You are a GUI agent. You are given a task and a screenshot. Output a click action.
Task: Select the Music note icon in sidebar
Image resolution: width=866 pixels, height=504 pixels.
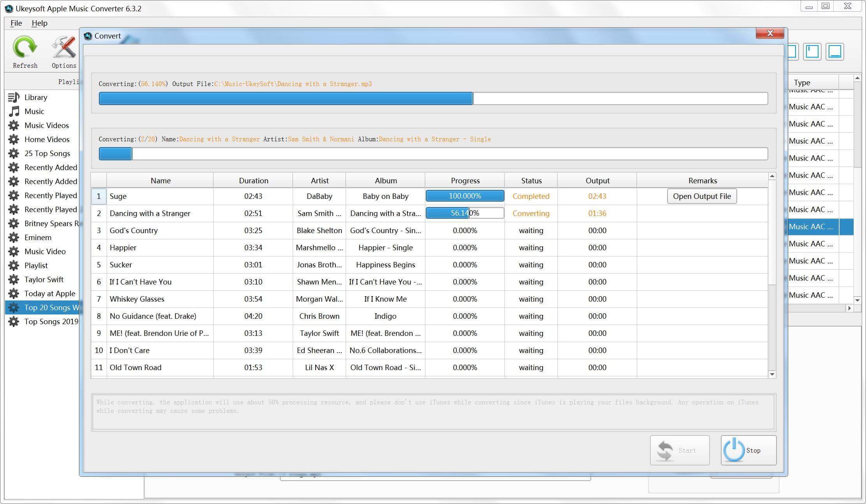click(14, 111)
